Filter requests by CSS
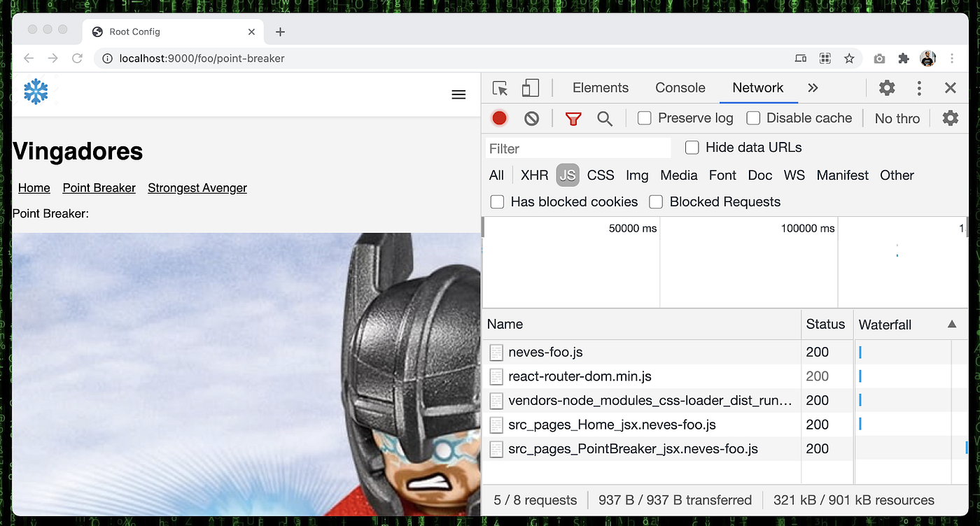 point(601,176)
